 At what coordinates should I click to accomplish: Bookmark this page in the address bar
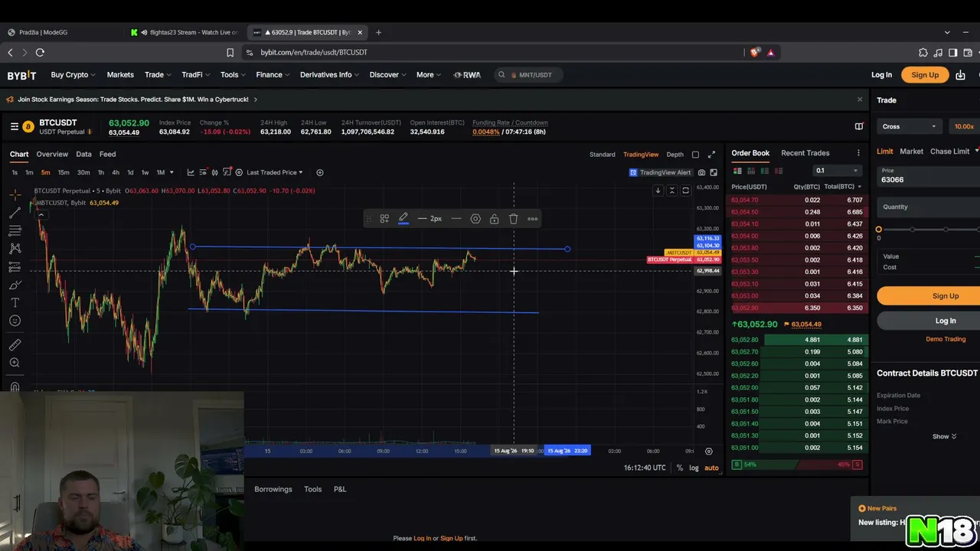pos(230,52)
